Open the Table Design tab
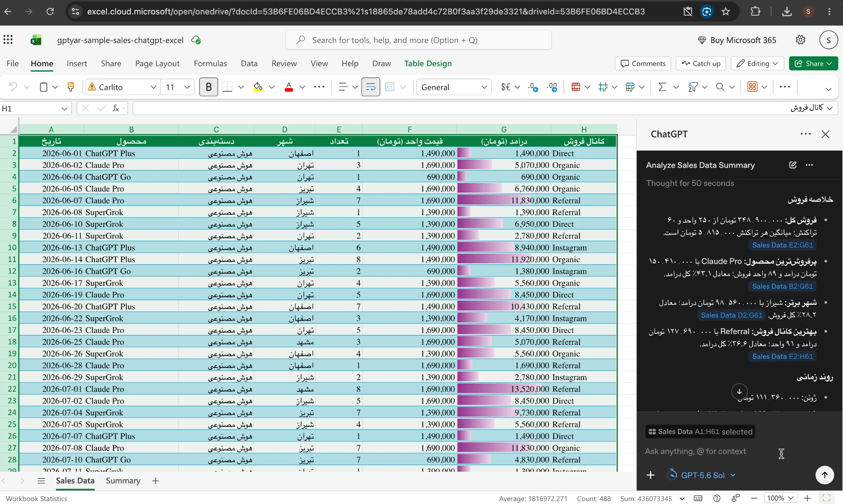 pyautogui.click(x=428, y=63)
